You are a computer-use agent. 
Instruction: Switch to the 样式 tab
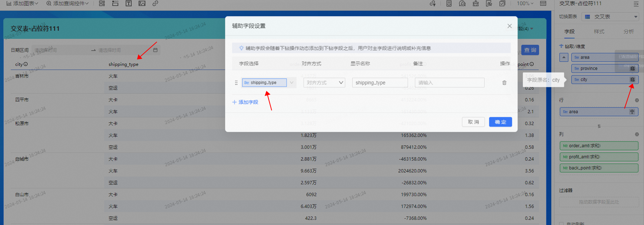(x=599, y=31)
